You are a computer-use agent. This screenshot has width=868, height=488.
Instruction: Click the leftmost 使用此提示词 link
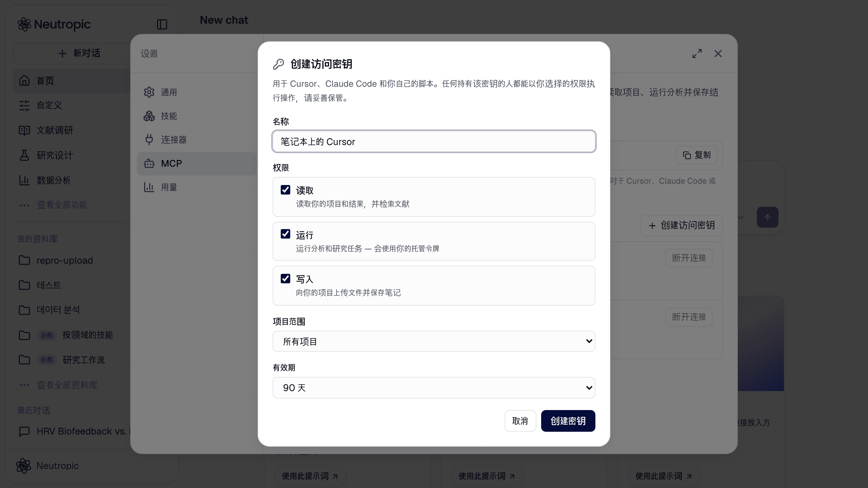(x=310, y=476)
